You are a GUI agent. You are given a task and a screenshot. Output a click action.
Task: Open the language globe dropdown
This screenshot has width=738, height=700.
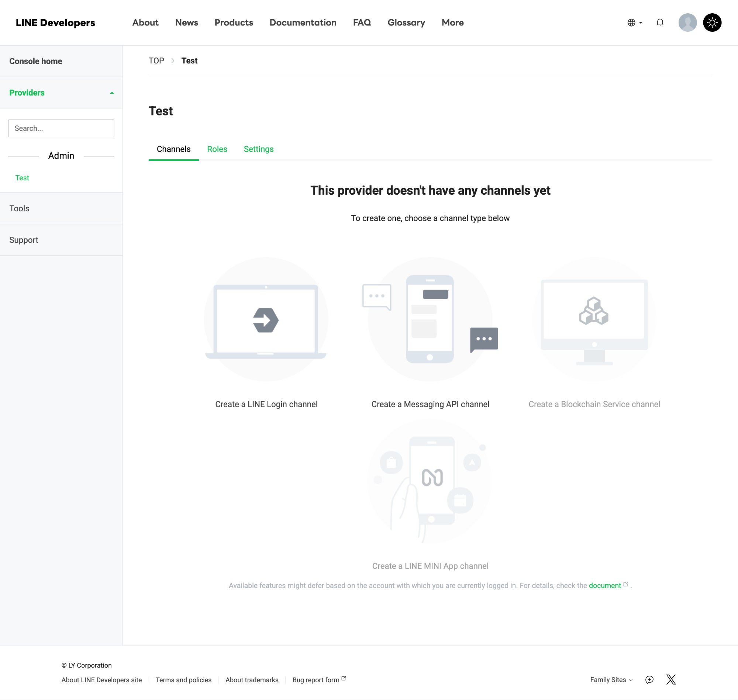tap(634, 23)
